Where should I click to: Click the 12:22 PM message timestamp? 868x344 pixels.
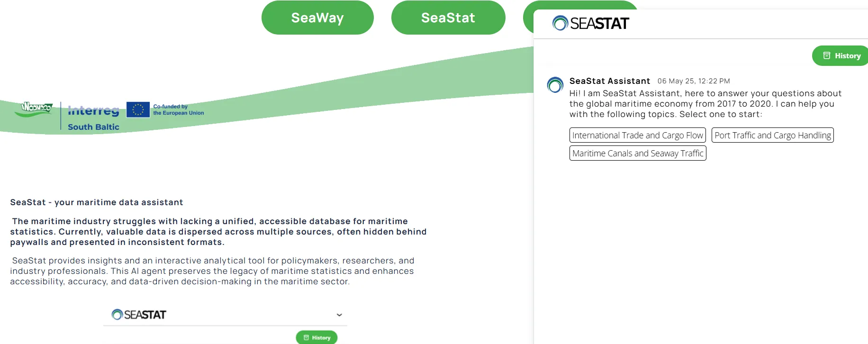pyautogui.click(x=694, y=81)
